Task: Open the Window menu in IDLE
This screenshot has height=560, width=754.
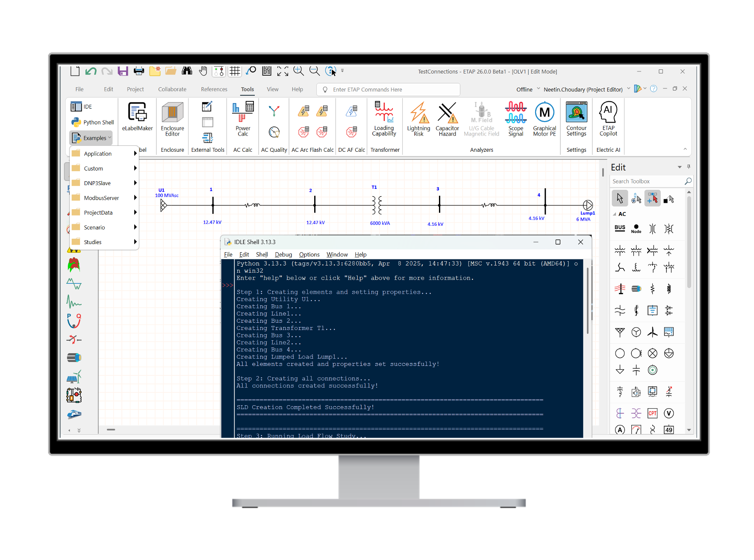Action: click(337, 254)
